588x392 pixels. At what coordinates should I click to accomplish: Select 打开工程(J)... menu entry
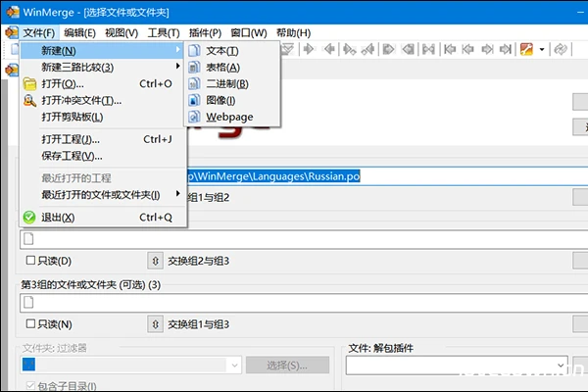click(x=102, y=139)
